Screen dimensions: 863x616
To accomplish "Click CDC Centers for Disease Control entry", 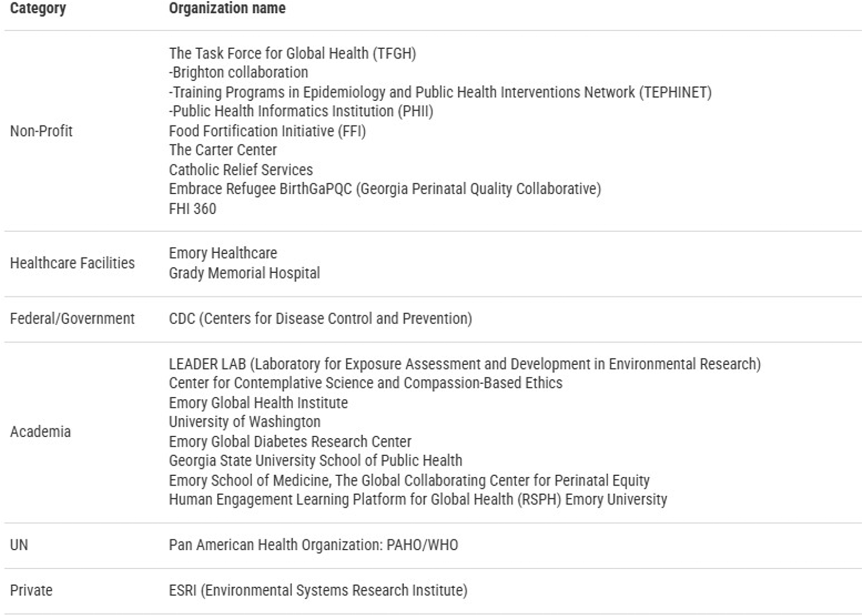I will (320, 318).
